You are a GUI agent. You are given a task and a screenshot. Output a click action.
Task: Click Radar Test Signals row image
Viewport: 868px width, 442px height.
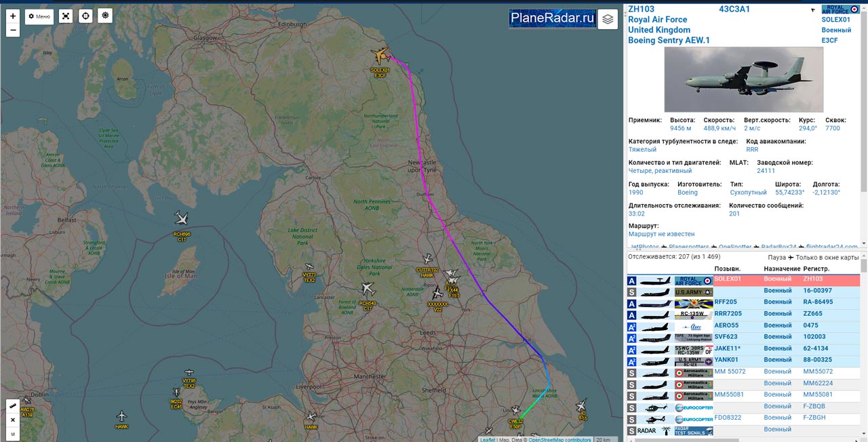pos(694,430)
